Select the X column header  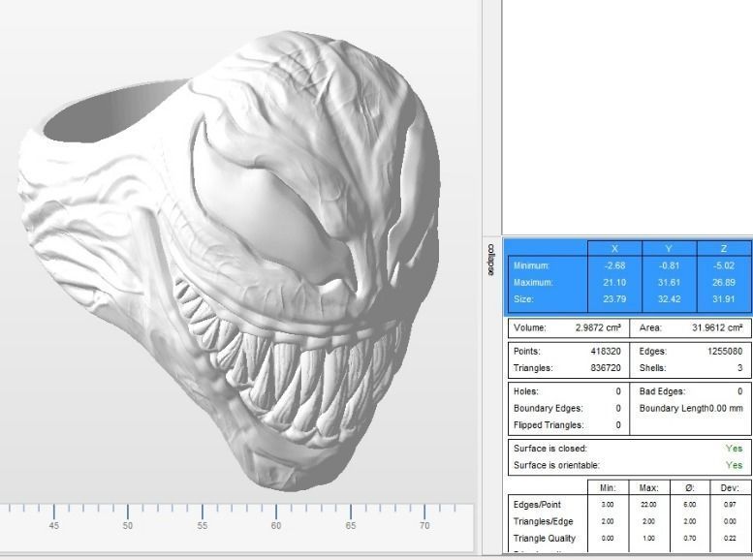(614, 248)
